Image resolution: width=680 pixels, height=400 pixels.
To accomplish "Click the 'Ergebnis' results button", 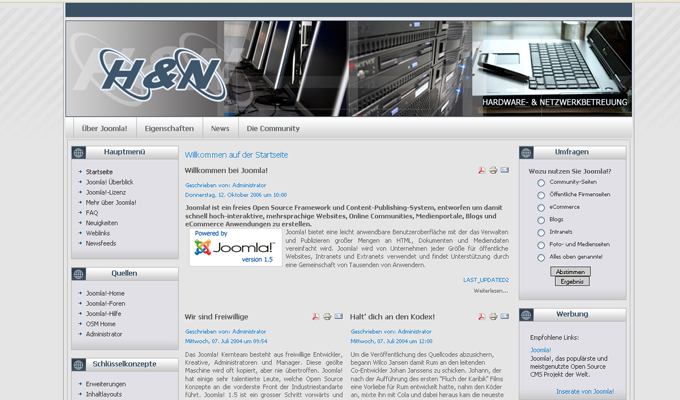I will [x=571, y=281].
